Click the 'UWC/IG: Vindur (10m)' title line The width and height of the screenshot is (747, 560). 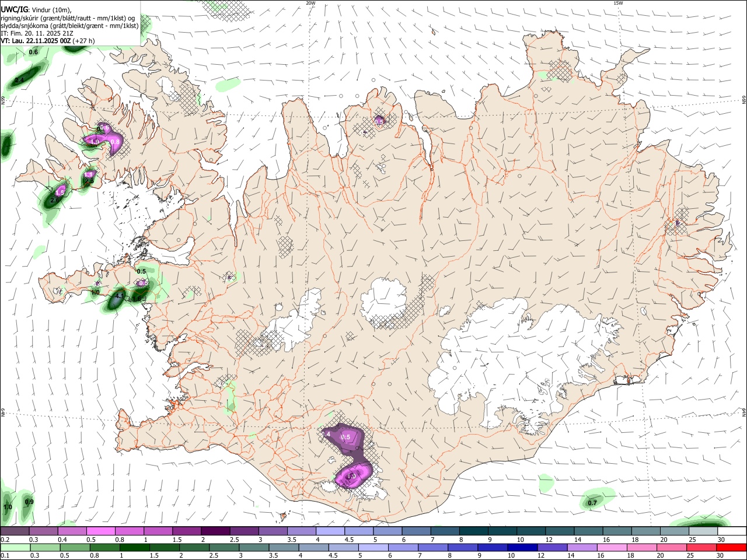(x=36, y=10)
